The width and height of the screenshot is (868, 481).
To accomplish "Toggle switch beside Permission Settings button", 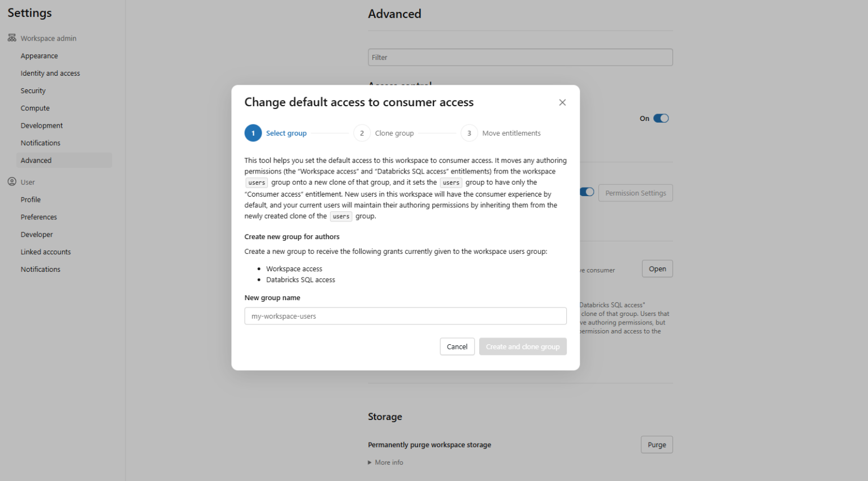I will [x=587, y=192].
